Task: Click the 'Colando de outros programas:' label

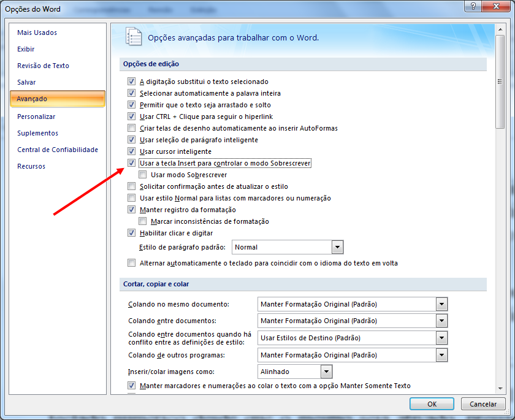Action: click(x=177, y=355)
